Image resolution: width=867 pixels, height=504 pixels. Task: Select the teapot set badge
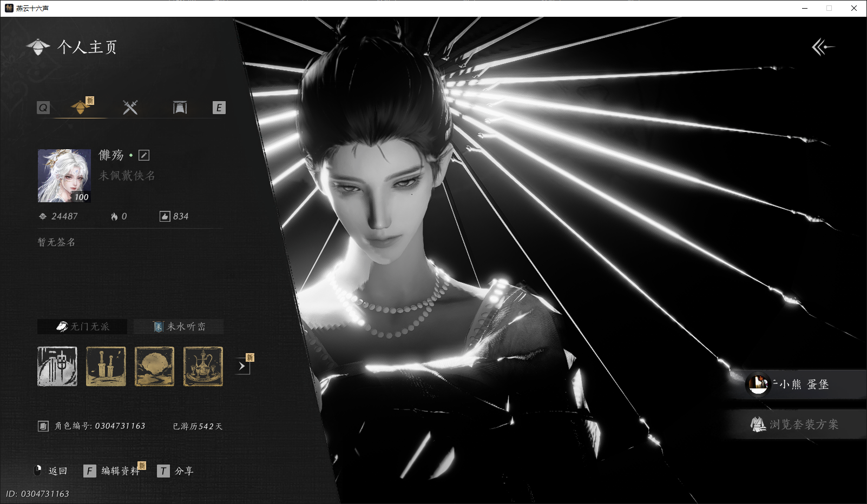click(203, 367)
